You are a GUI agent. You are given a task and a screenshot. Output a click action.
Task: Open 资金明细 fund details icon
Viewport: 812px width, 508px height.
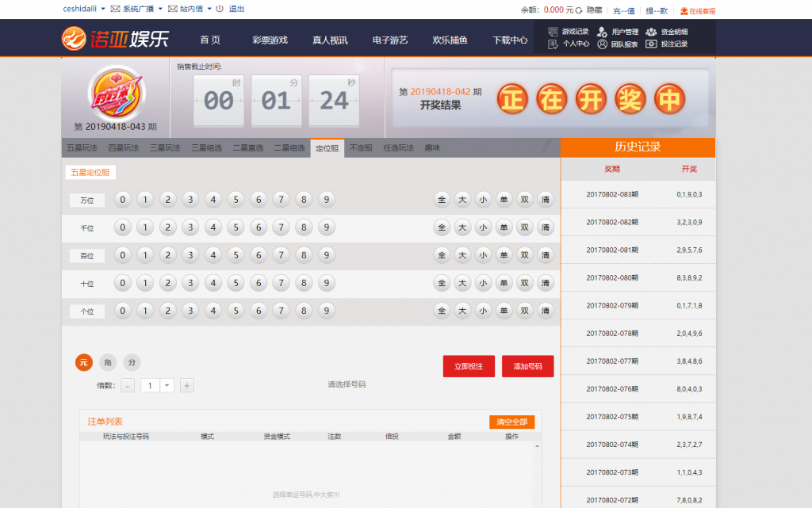pos(651,32)
